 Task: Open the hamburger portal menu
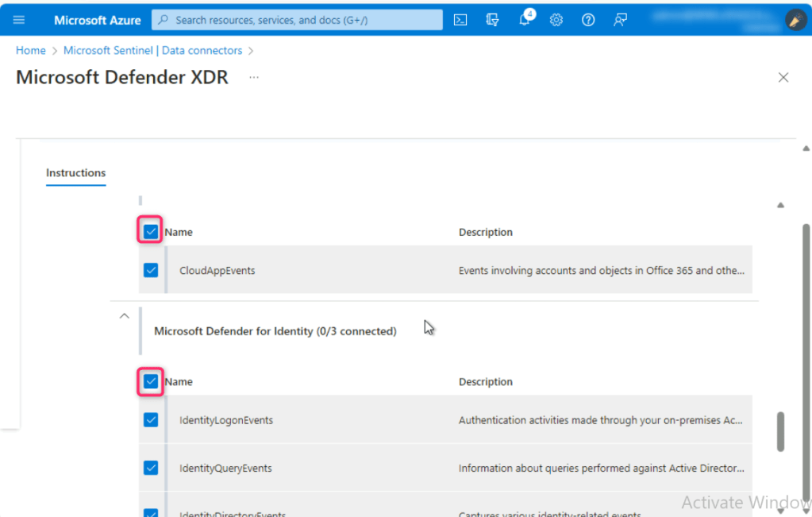[19, 20]
